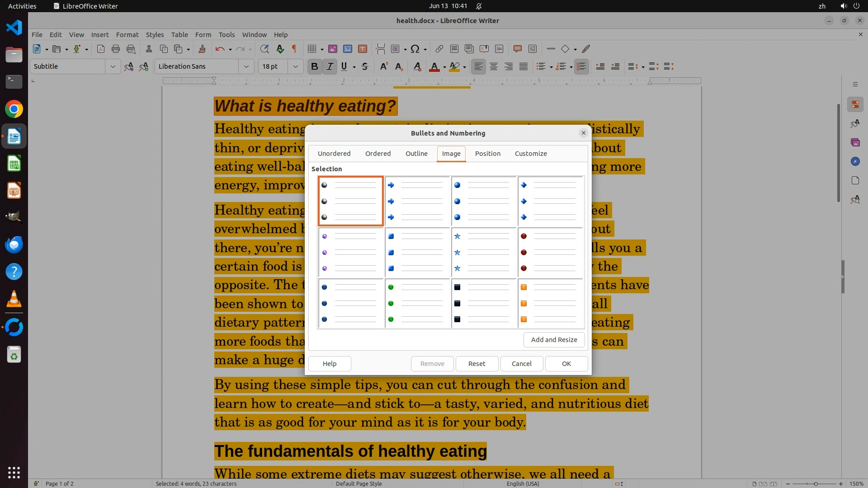Toggle Italic formatting button
This screenshot has width=868, height=488.
coord(330,66)
